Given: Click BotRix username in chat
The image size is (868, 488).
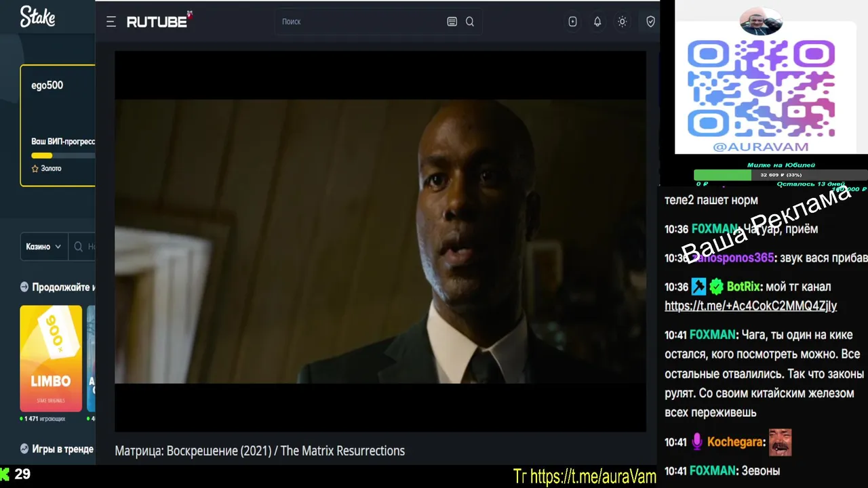Looking at the screenshot, I should tap(743, 287).
